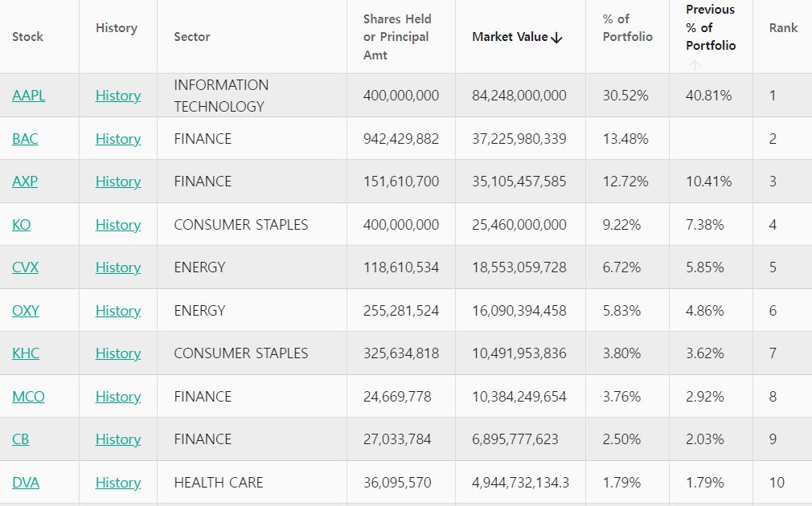View History for the KHC row

click(x=118, y=353)
